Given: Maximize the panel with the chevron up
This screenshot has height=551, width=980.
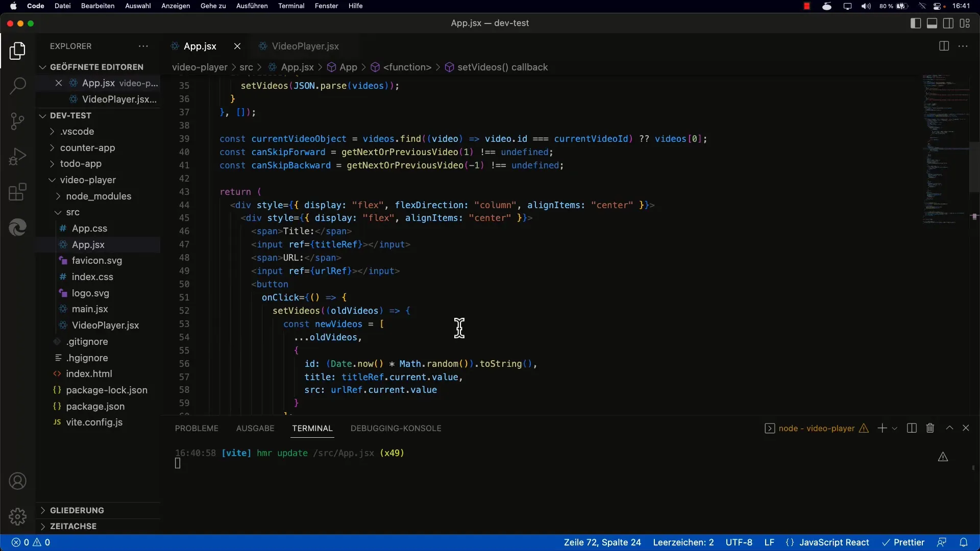Looking at the screenshot, I should tap(949, 428).
